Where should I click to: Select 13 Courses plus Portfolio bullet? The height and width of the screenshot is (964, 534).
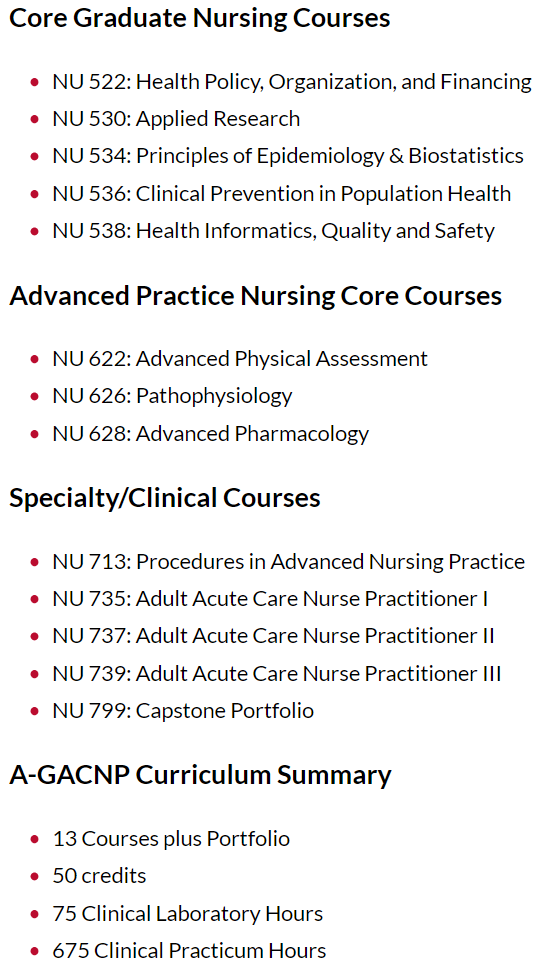[x=171, y=839]
